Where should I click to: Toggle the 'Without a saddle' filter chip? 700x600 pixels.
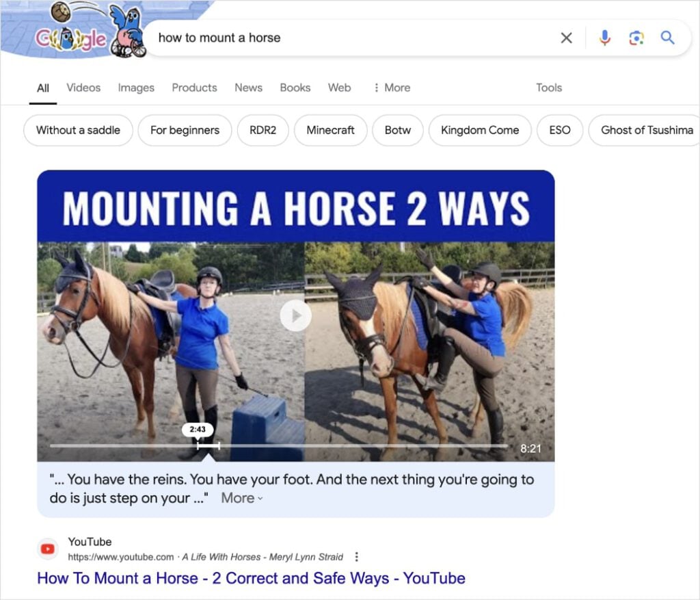tap(77, 130)
